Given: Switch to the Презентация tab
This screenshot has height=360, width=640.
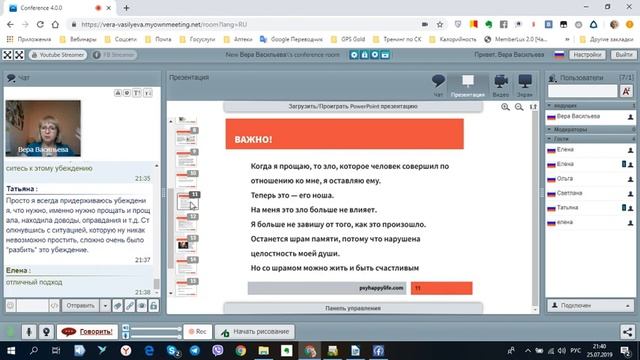Looking at the screenshot, I should pos(468,85).
